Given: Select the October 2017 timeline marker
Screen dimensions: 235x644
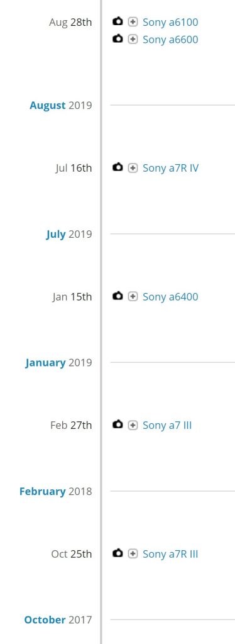Looking at the screenshot, I should coord(58,619).
